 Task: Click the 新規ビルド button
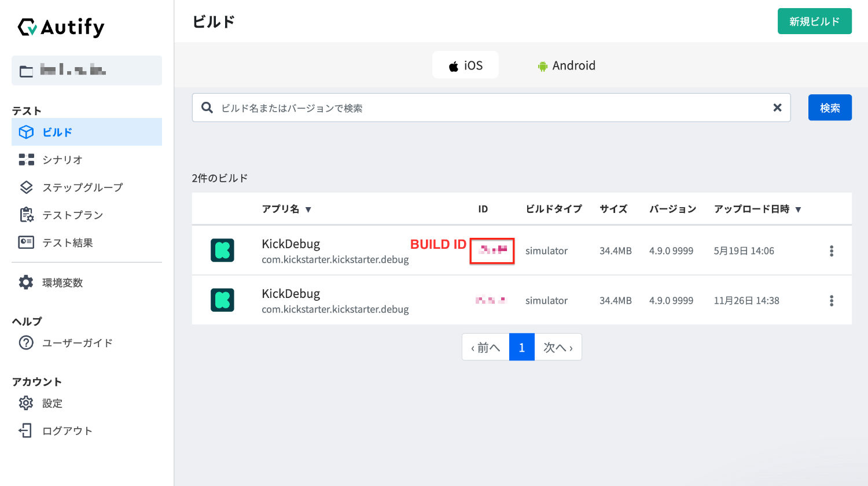click(815, 21)
